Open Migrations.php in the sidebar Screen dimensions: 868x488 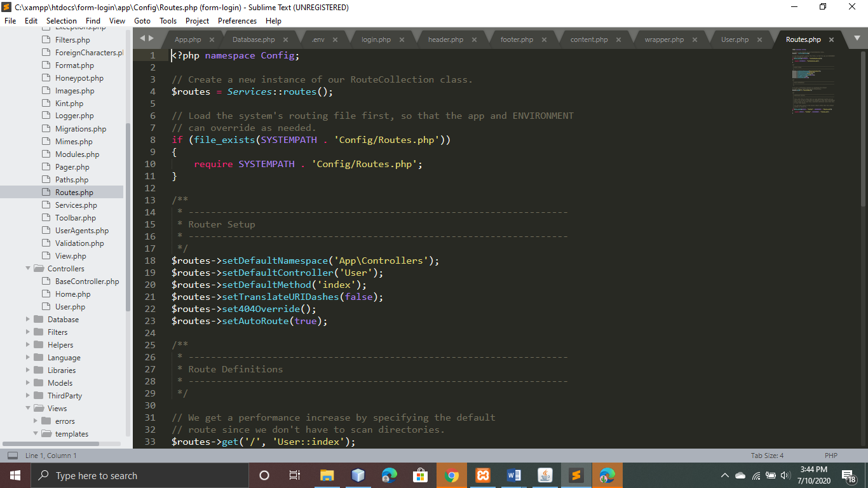(x=81, y=129)
